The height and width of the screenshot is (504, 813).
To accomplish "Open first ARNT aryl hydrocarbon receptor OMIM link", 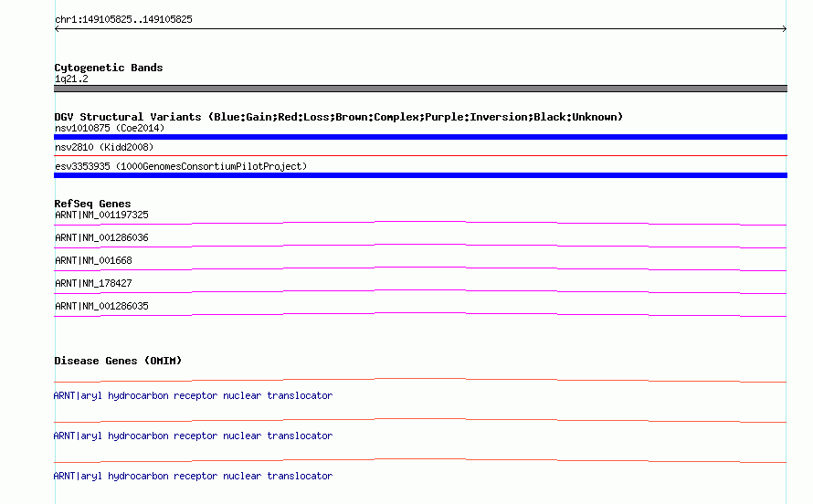I will point(193,395).
